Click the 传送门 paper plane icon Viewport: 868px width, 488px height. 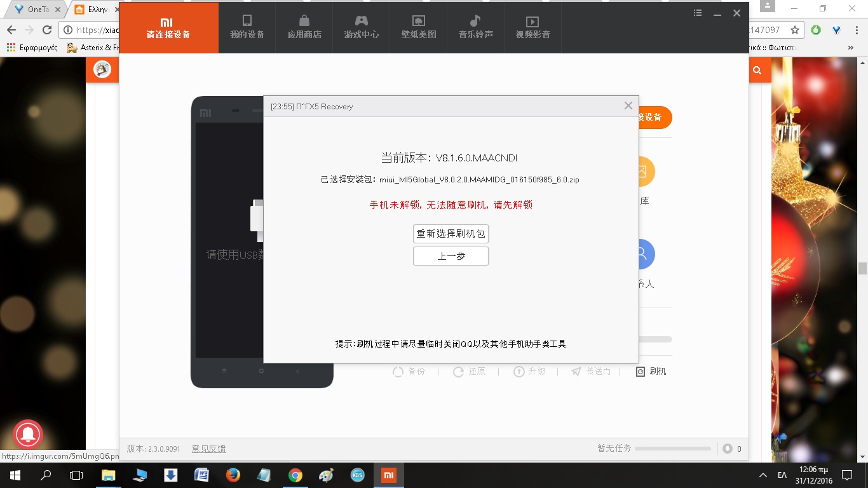[x=576, y=372]
